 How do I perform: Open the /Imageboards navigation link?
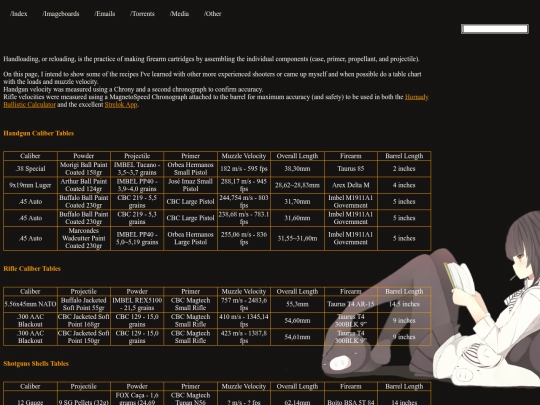point(61,14)
